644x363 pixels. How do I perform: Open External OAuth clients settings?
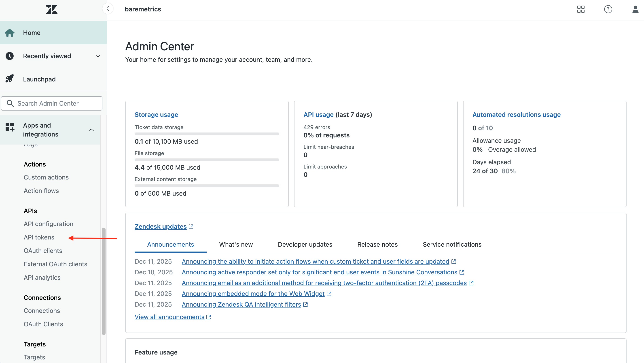[55, 264]
